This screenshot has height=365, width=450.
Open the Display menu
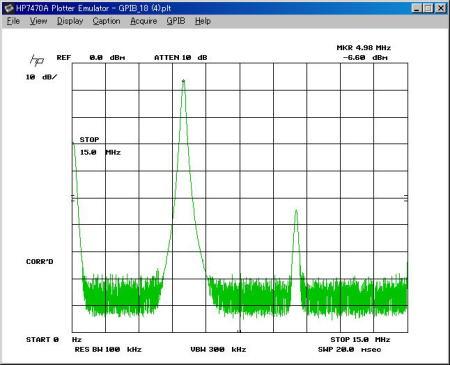click(x=70, y=21)
